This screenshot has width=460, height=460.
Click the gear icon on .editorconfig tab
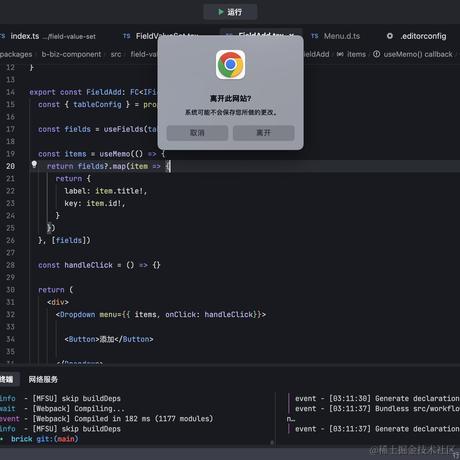click(x=390, y=36)
